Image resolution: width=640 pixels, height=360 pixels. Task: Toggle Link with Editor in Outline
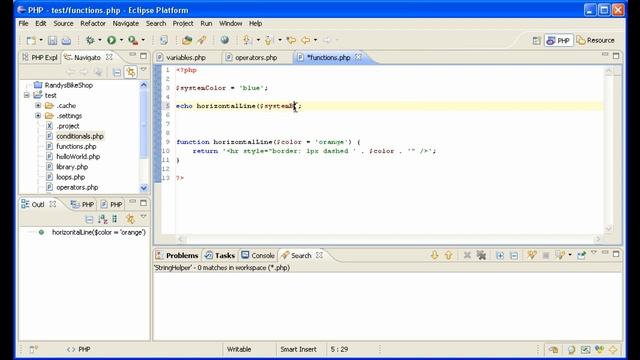click(x=130, y=219)
